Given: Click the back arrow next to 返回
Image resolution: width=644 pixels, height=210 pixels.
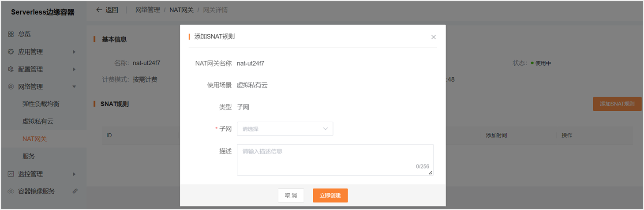Looking at the screenshot, I should [99, 10].
